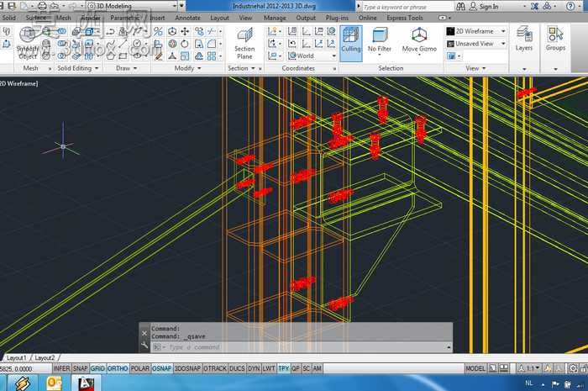The width and height of the screenshot is (588, 391).
Task: Click the keyword search field
Action: pyautogui.click(x=407, y=7)
